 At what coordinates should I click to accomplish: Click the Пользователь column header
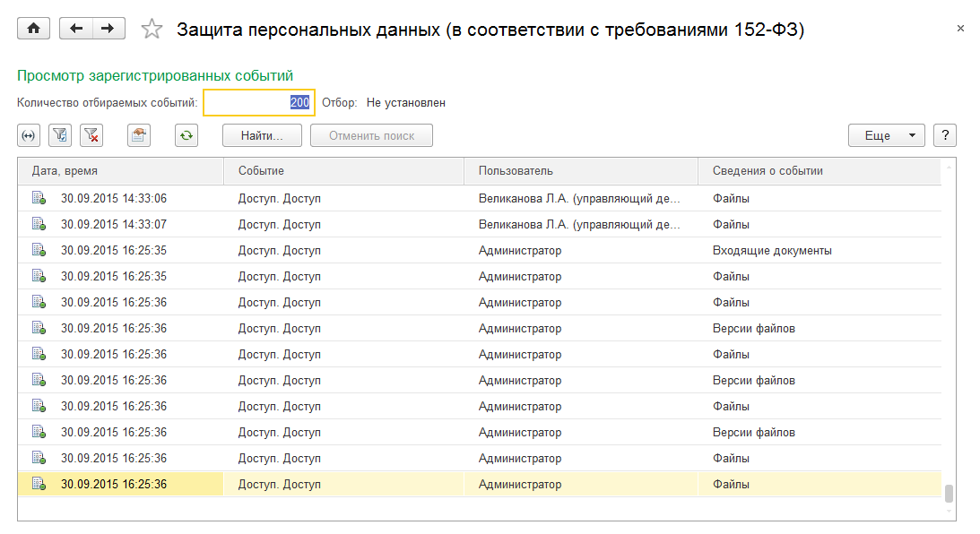click(580, 170)
